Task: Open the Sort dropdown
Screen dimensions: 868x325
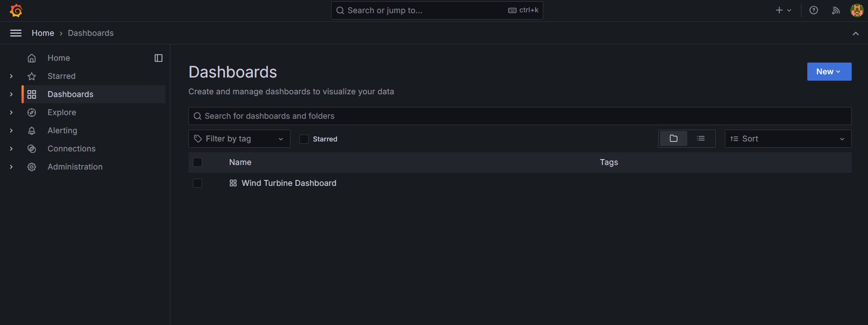Action: (788, 139)
